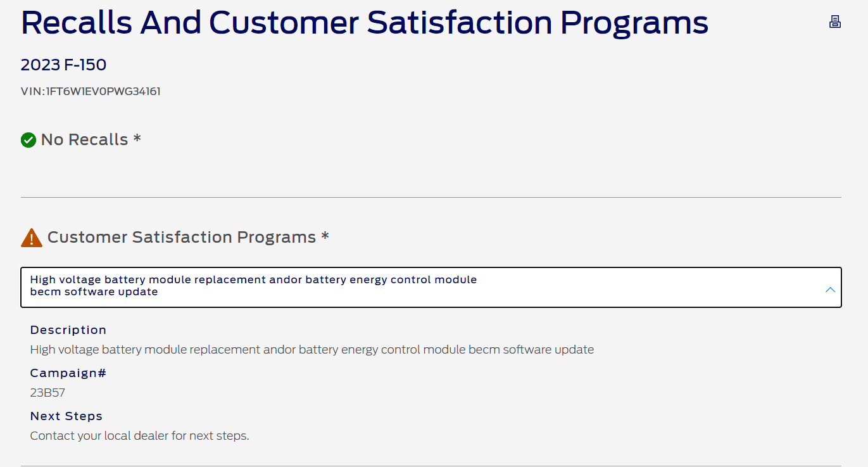Click the print page icon
The height and width of the screenshot is (467, 868).
(835, 22)
